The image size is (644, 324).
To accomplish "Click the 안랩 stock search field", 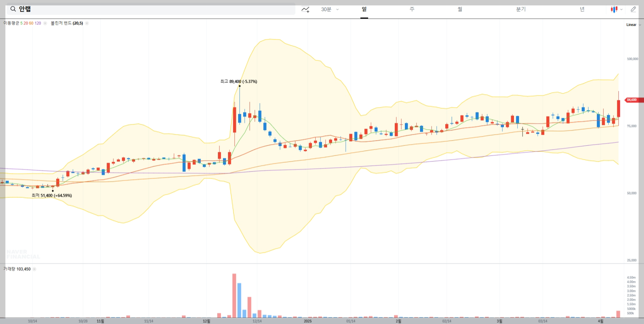I will click(151, 9).
